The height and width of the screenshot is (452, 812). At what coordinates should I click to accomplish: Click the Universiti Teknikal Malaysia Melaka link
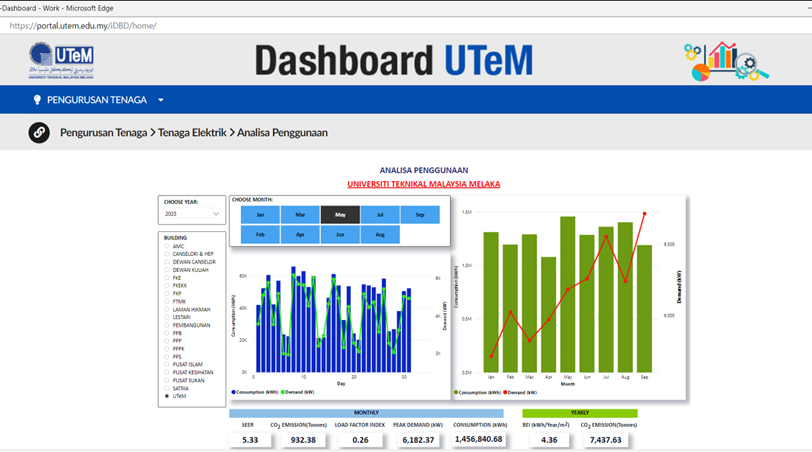[423, 184]
